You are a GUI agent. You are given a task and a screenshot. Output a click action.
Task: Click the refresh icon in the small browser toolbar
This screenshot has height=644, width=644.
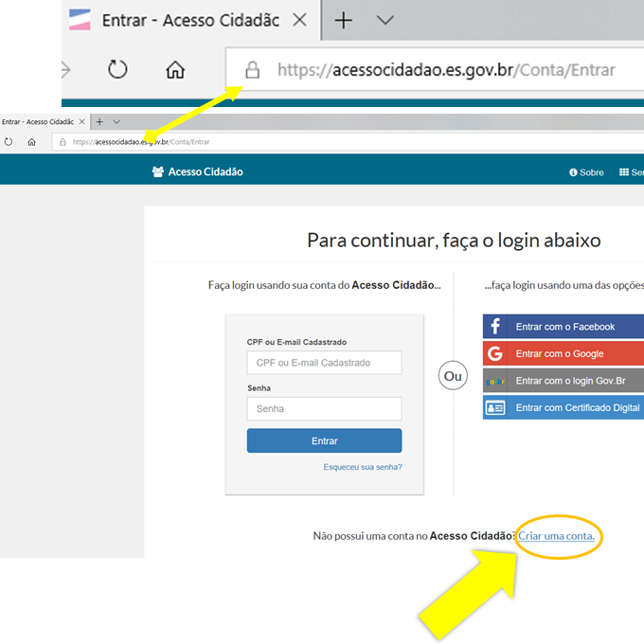click(9, 142)
